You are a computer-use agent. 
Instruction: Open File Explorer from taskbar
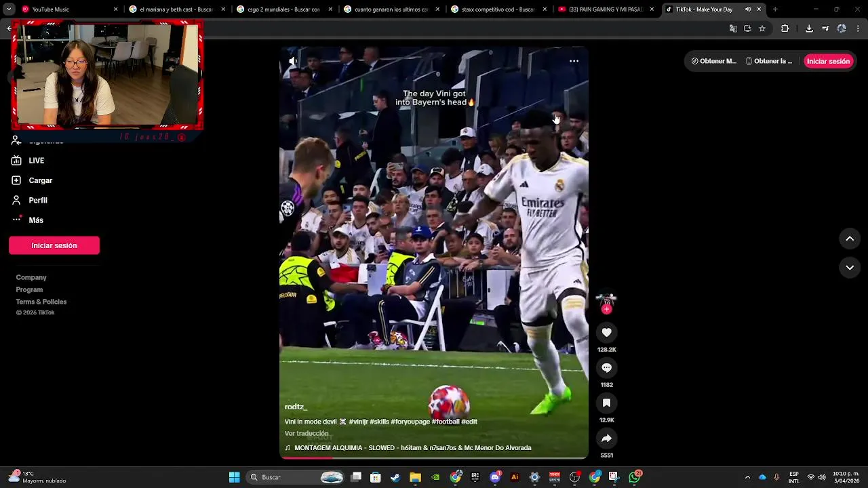pyautogui.click(x=416, y=477)
